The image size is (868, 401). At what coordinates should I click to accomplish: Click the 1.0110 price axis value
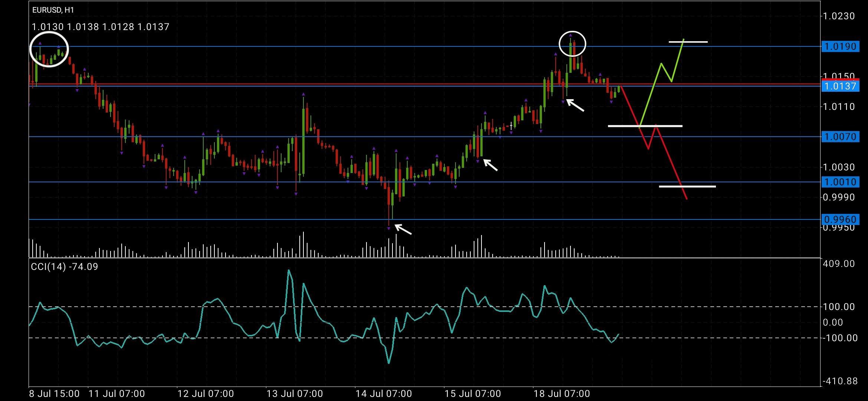pyautogui.click(x=839, y=107)
